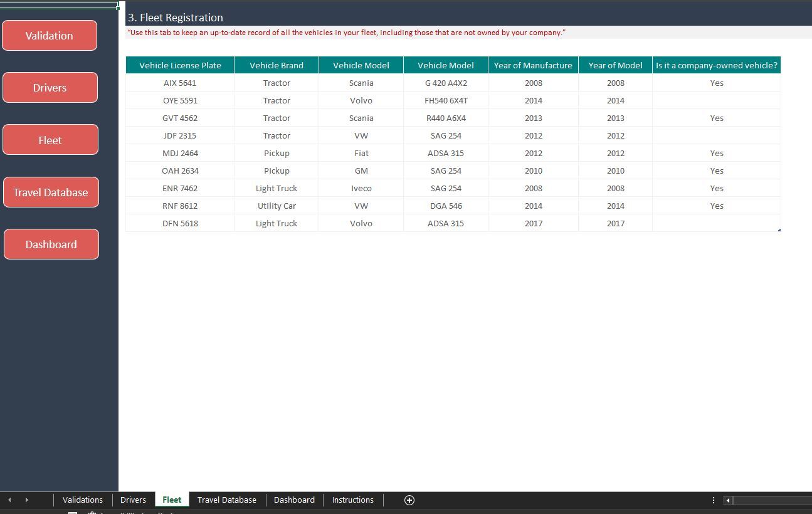Open the sheet options ellipsis icon

713,500
